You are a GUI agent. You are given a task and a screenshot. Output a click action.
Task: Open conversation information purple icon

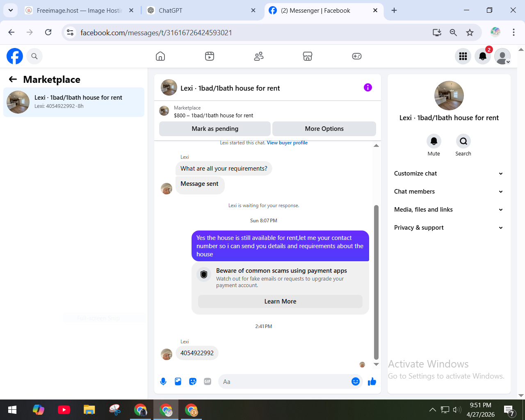(368, 87)
